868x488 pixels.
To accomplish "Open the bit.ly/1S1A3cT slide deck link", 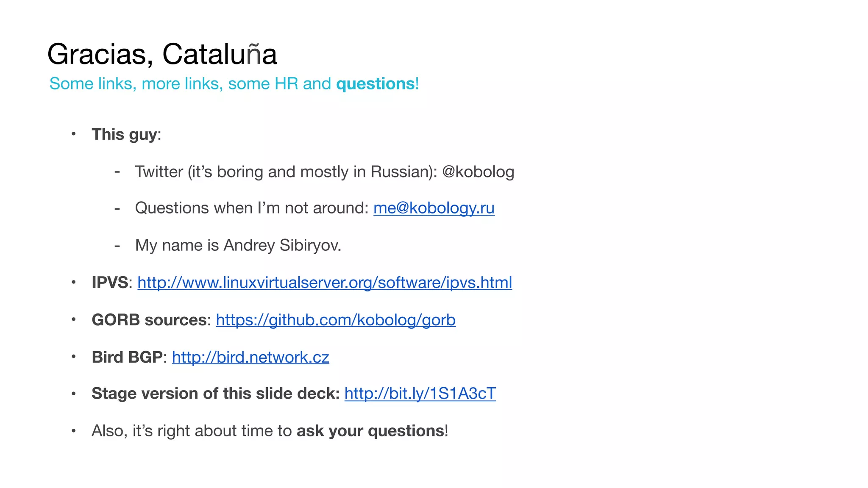I will pyautogui.click(x=420, y=394).
